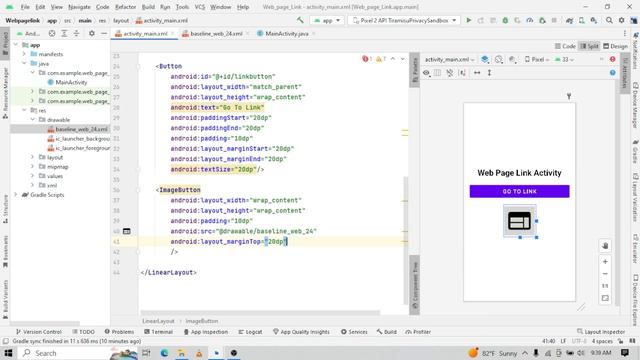The height and width of the screenshot is (360, 640).
Task: Open the Problems tool window
Action: (x=119, y=332)
